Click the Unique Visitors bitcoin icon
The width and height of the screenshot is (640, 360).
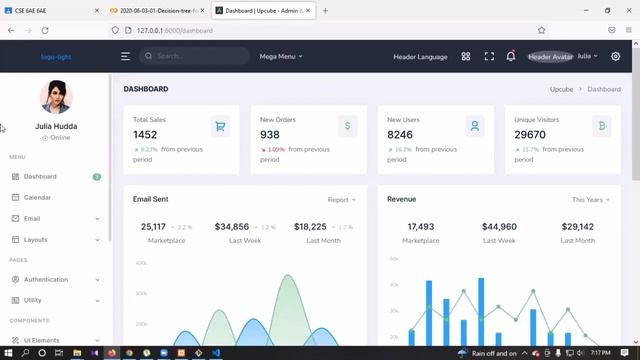pos(602,126)
